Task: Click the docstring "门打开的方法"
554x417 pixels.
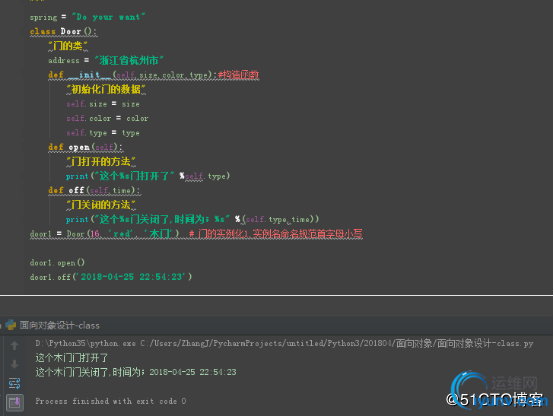Action: coord(101,161)
